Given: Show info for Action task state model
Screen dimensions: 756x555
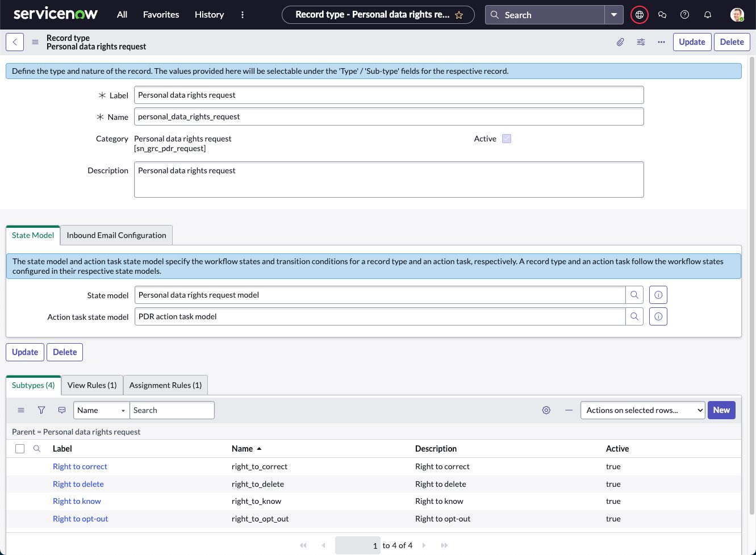Looking at the screenshot, I should pos(658,316).
